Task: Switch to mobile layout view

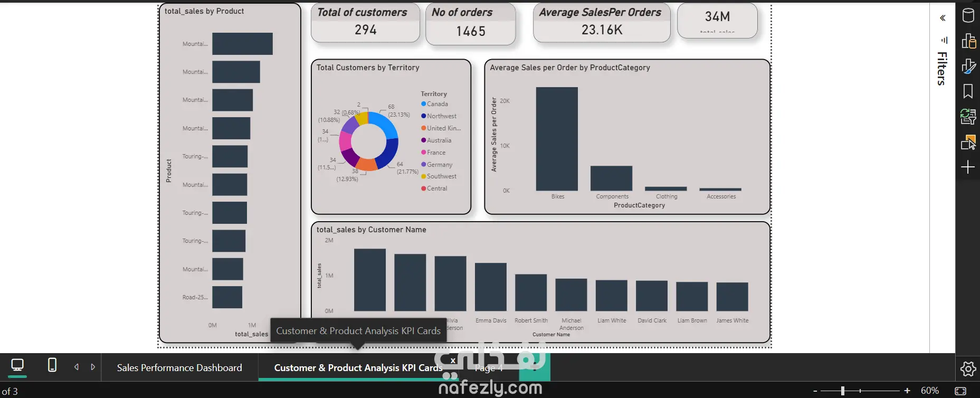Action: 52,365
